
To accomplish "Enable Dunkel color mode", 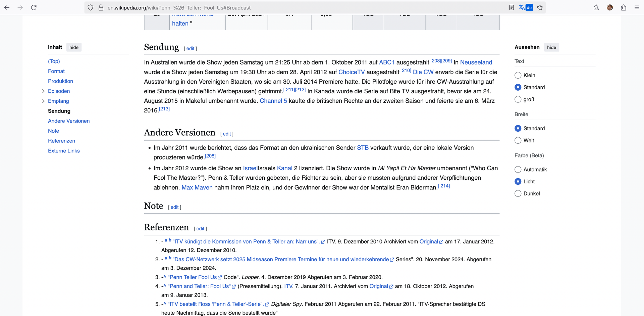I will [x=518, y=193].
